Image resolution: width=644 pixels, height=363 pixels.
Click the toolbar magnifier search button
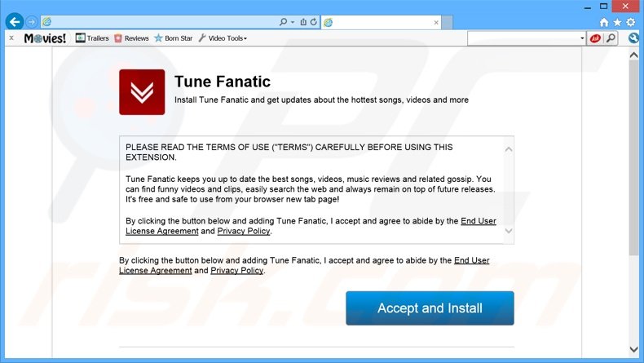coord(611,38)
